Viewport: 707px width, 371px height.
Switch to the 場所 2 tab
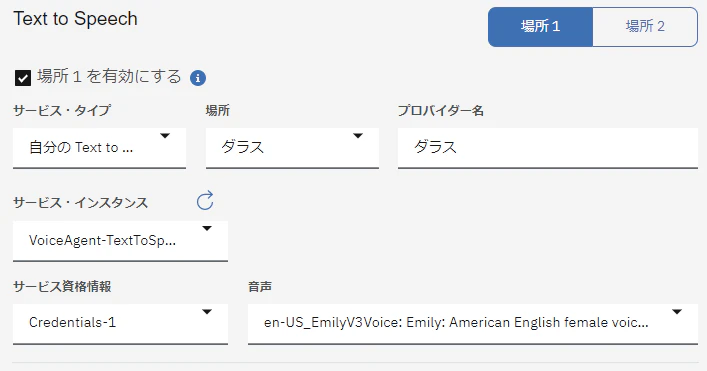(x=645, y=27)
